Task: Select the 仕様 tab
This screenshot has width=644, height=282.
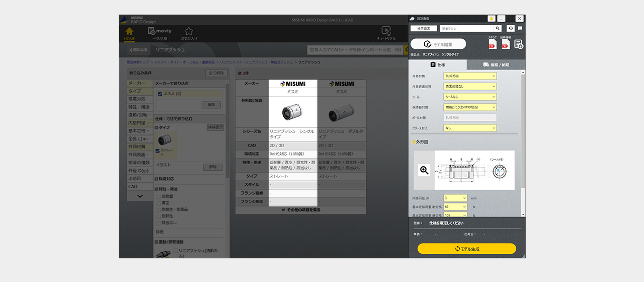Action: tap(438, 64)
